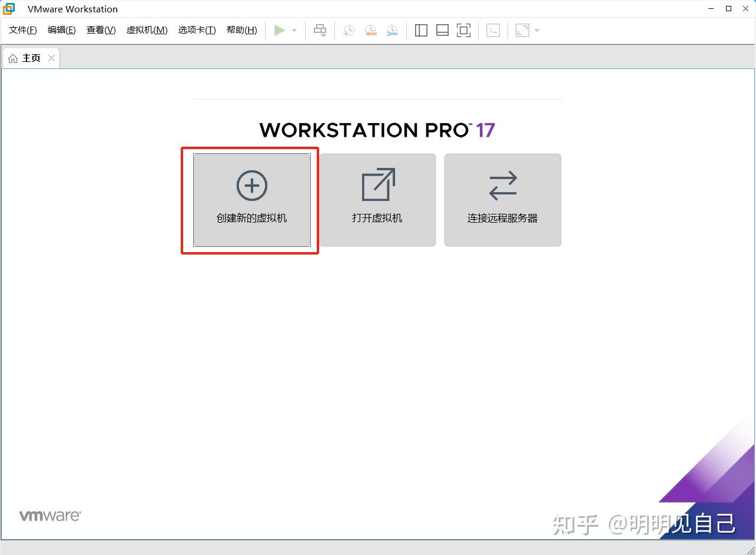This screenshot has width=756, height=555.
Task: Send Ctrl+Alt+Del to the virtual machine
Action: 320,30
